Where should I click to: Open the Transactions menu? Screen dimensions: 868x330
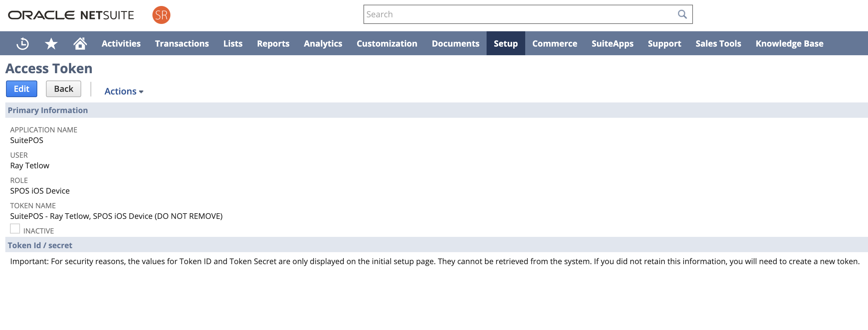[x=182, y=44]
